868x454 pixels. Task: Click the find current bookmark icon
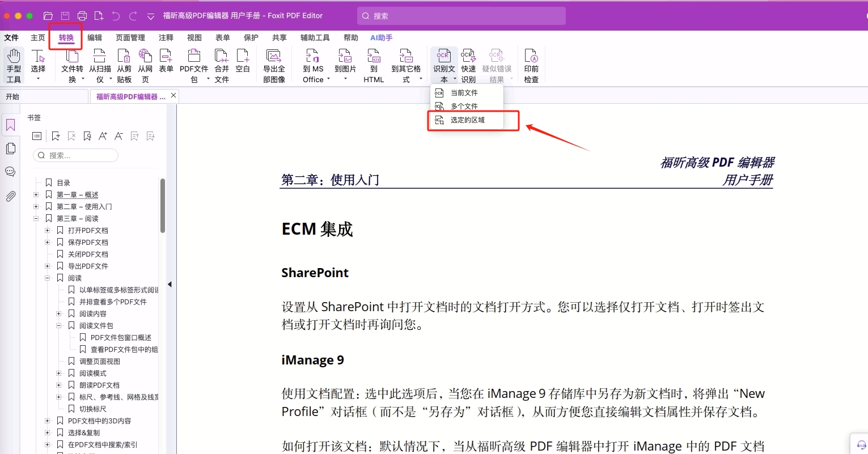[x=87, y=136]
